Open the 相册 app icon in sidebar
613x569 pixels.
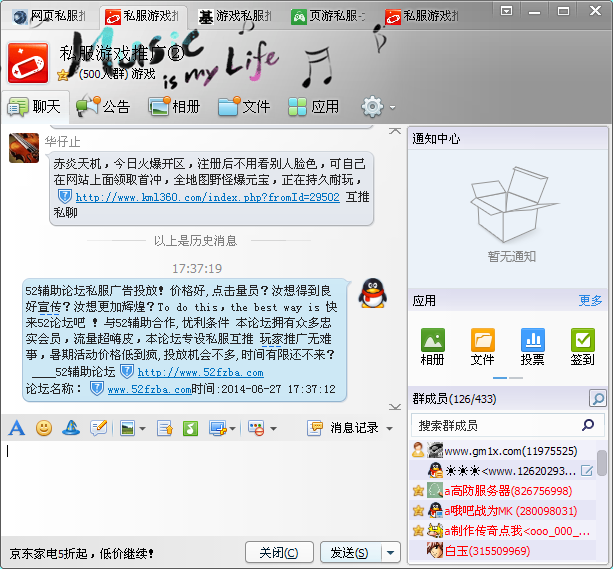coord(432,346)
